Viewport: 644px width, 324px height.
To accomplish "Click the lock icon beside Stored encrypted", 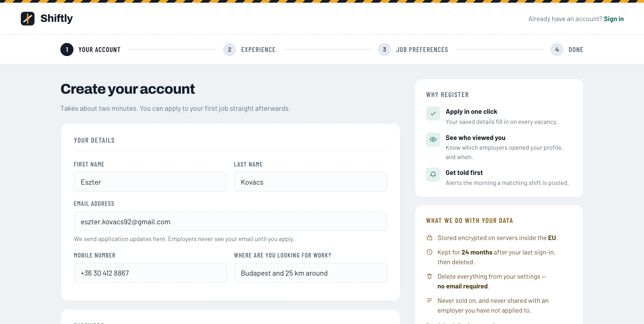I will tap(429, 238).
